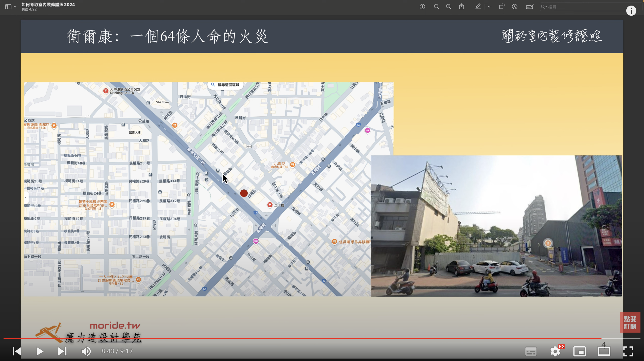The image size is (644, 361).
Task: Select the 屋馬燒肉 園邸店 restaurant marker
Action: pyautogui.click(x=54, y=125)
